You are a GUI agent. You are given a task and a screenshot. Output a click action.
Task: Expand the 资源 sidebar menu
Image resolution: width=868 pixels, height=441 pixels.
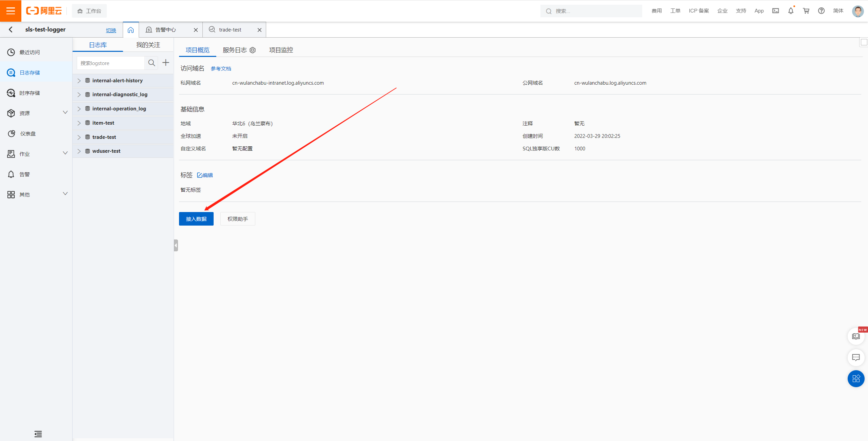pyautogui.click(x=65, y=112)
